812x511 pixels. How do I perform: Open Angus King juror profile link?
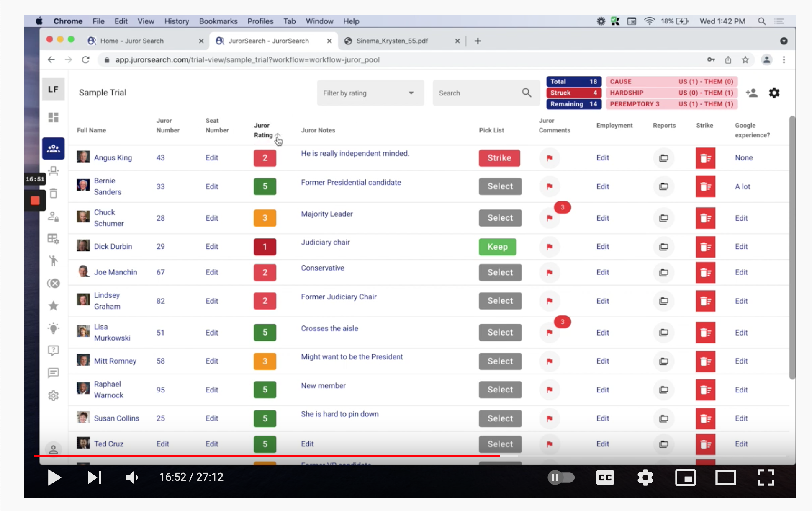113,158
